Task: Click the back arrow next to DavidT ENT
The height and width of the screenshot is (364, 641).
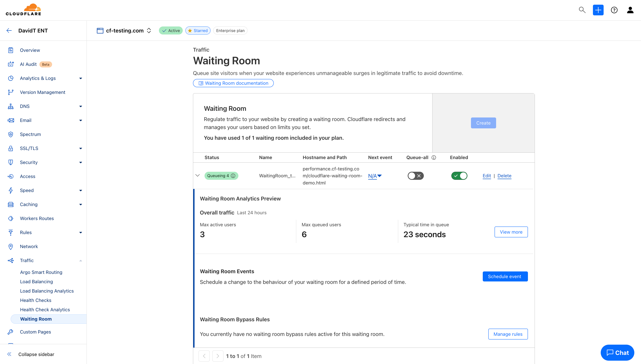Action: click(9, 30)
